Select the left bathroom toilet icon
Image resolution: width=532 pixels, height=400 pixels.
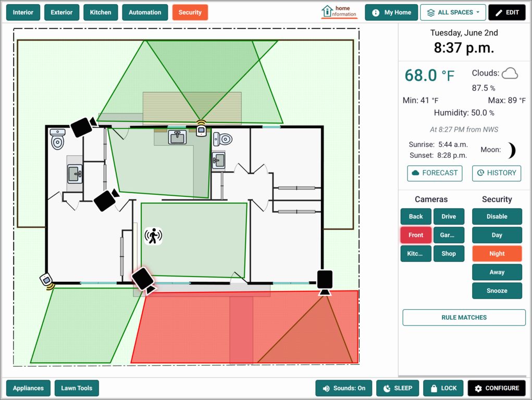(x=58, y=139)
